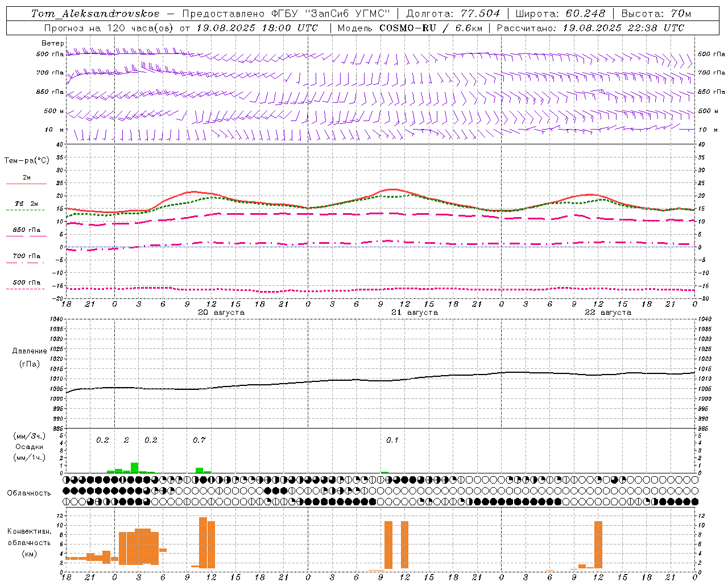Click the (мм/3ч.) precipitation unit label

[30, 436]
